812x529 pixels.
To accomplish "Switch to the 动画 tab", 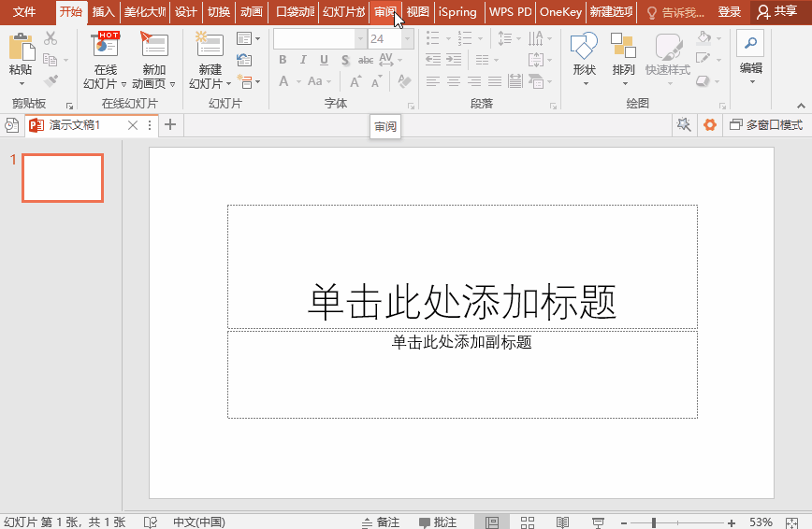I will [x=252, y=12].
